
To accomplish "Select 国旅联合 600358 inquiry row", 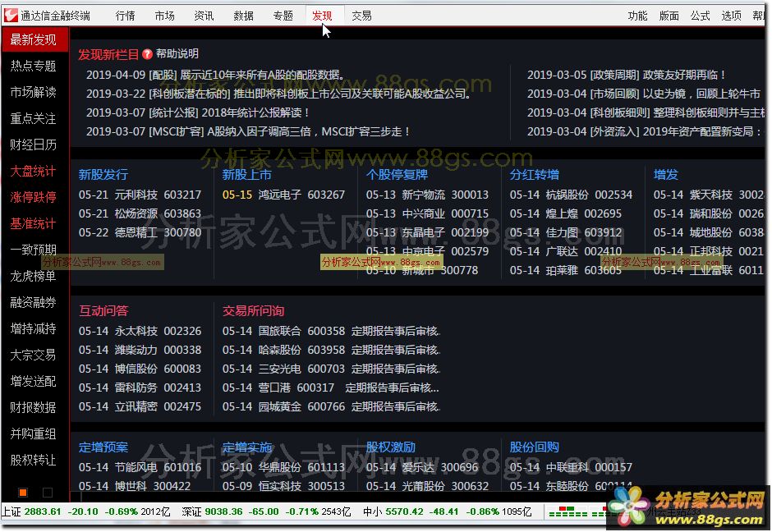I will pos(331,331).
